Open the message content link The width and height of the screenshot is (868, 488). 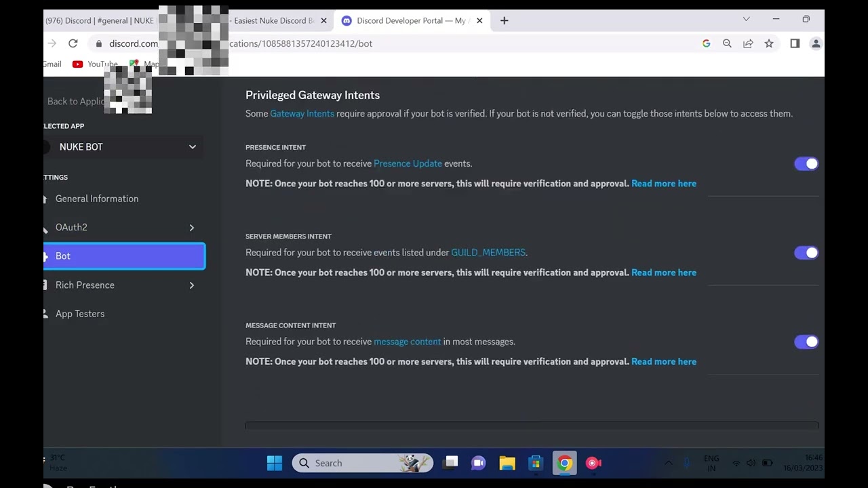407,342
